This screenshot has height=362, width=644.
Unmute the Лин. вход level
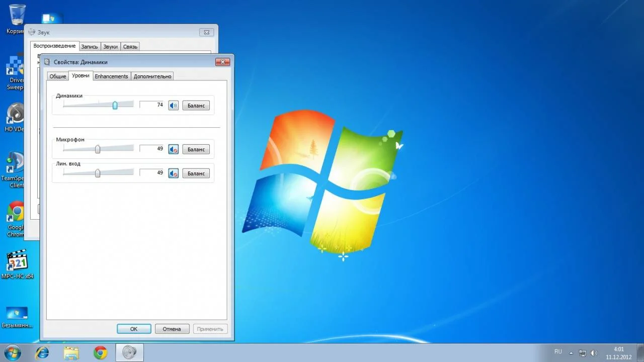coord(174,173)
